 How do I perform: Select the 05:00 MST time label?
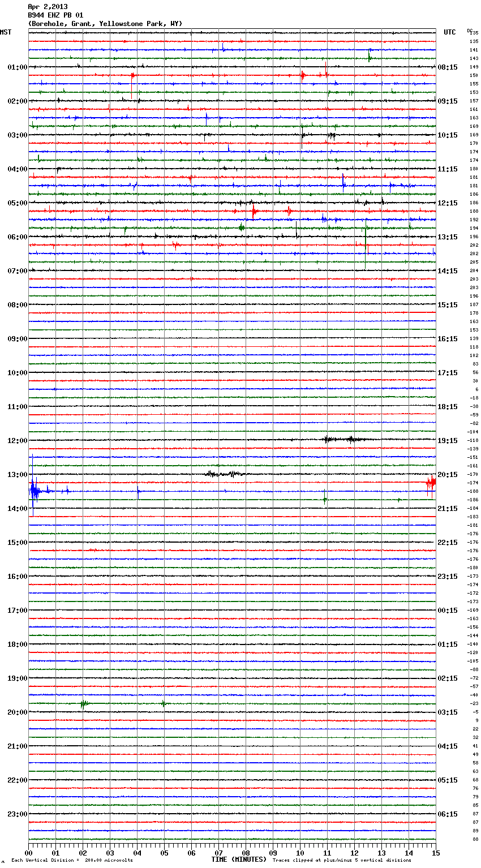tap(18, 203)
